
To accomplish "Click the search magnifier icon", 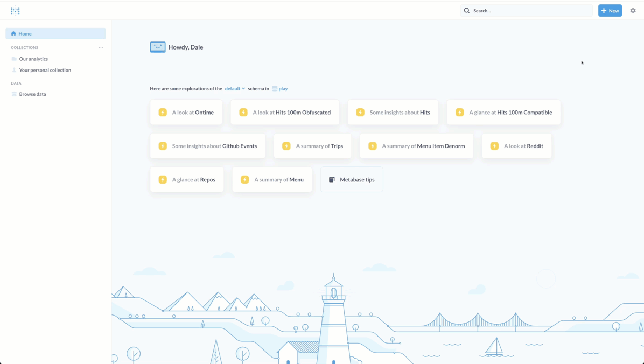I will (x=467, y=11).
